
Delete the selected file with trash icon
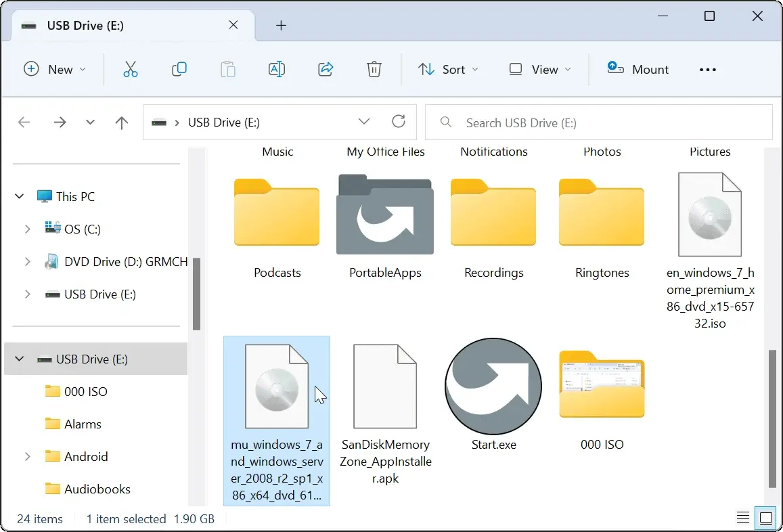tap(374, 69)
